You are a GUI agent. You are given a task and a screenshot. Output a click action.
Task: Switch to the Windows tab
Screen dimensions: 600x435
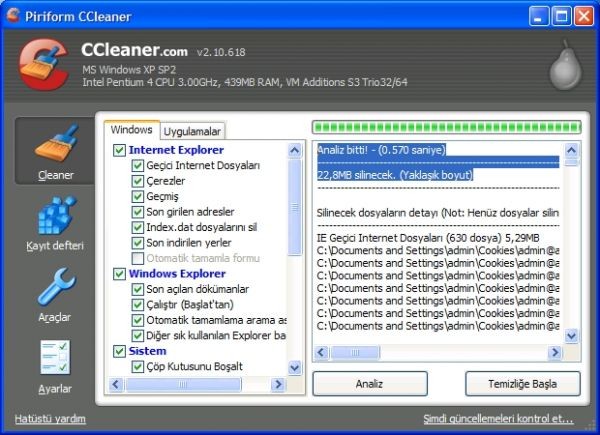132,130
